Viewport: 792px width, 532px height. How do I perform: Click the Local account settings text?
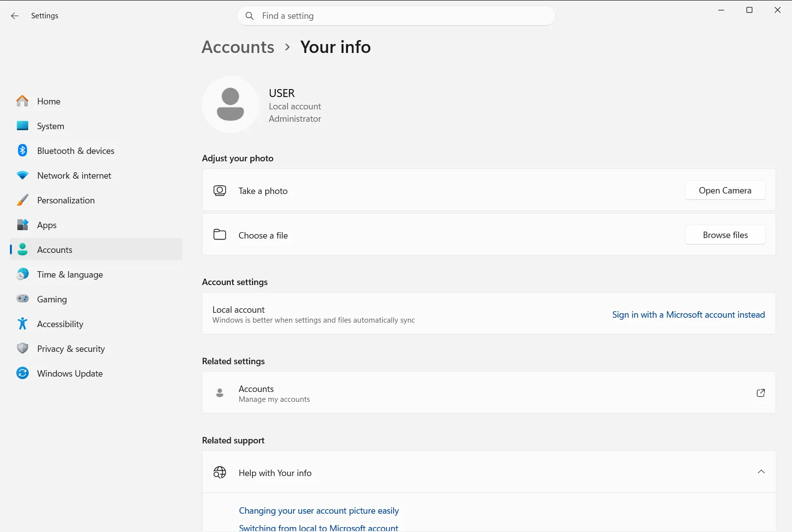coord(239,310)
